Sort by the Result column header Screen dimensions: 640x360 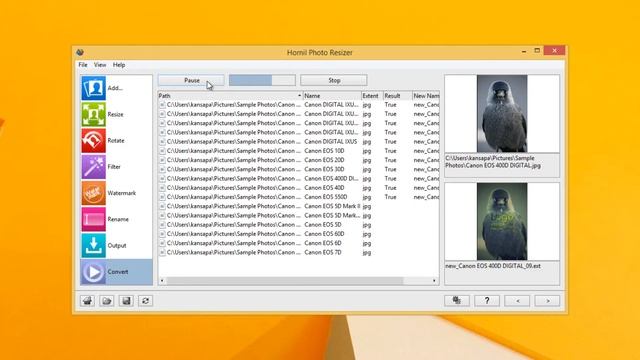click(398, 96)
